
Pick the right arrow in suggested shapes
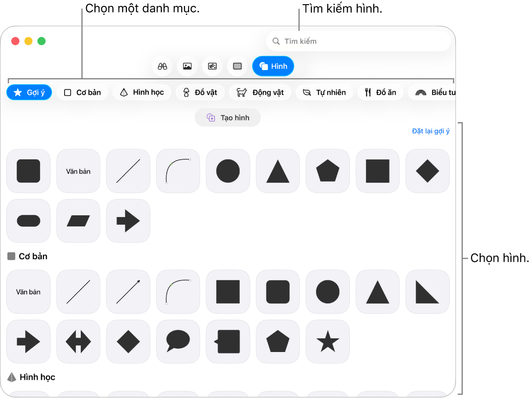pyautogui.click(x=128, y=221)
